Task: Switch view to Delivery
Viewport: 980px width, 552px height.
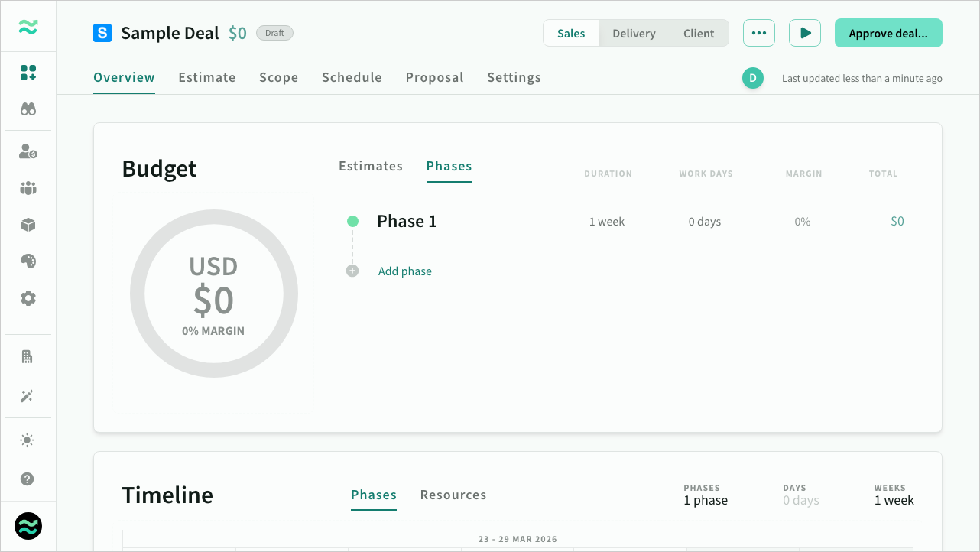Action: (x=634, y=34)
